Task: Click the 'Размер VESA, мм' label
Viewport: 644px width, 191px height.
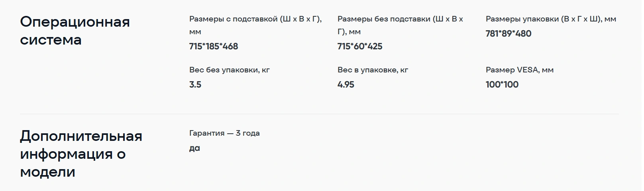Action: pyautogui.click(x=520, y=70)
